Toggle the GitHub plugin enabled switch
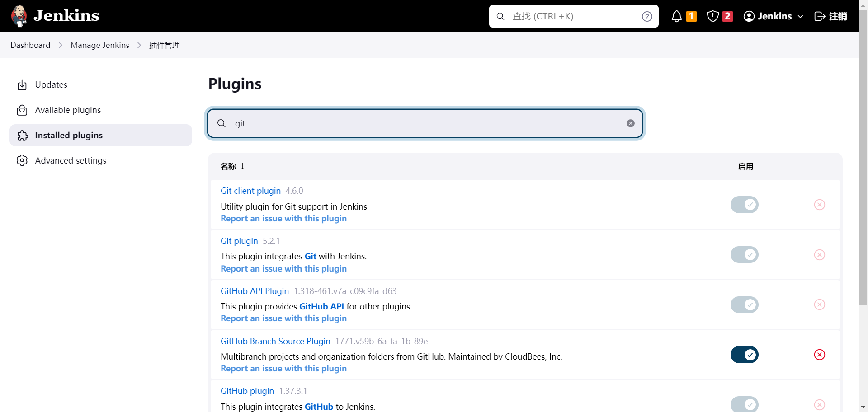Image resolution: width=868 pixels, height=412 pixels. 744,404
